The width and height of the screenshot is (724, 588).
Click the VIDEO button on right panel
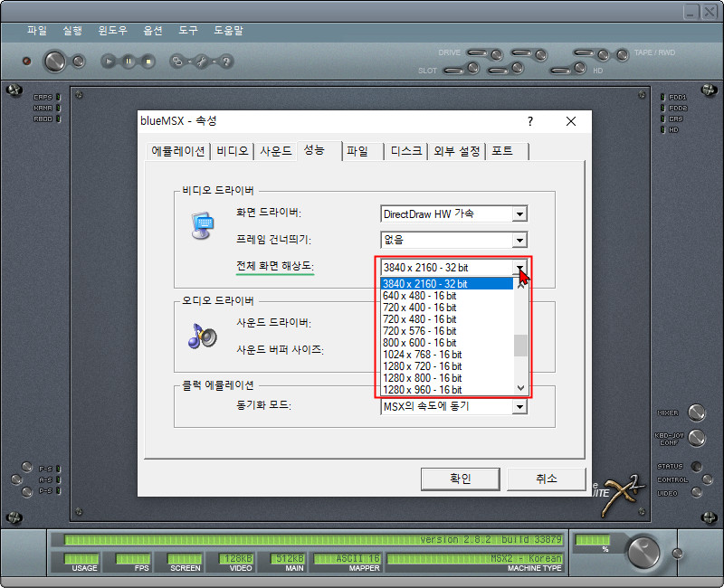[696, 492]
